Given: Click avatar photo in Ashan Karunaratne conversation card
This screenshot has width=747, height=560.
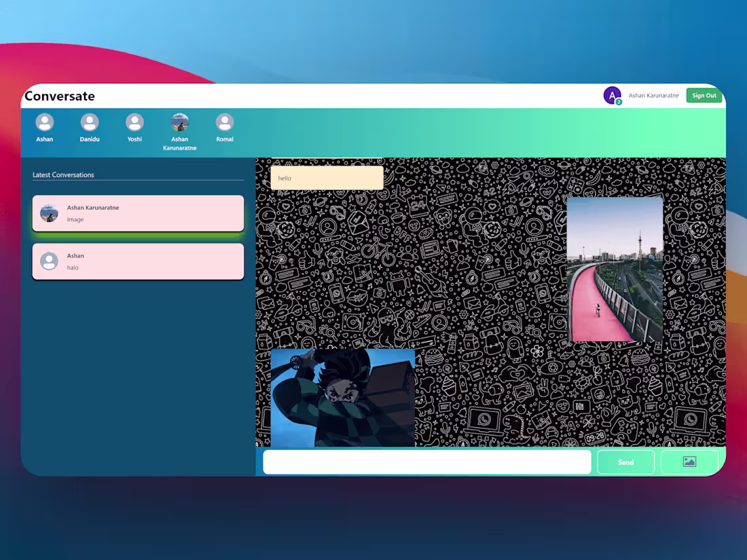Looking at the screenshot, I should (x=49, y=213).
